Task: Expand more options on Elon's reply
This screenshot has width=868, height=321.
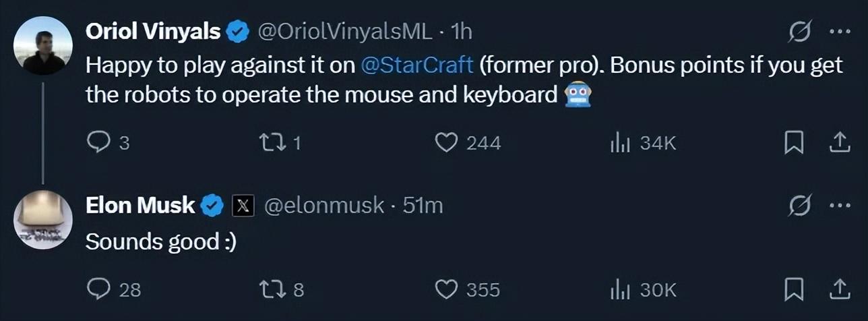Action: (838, 206)
